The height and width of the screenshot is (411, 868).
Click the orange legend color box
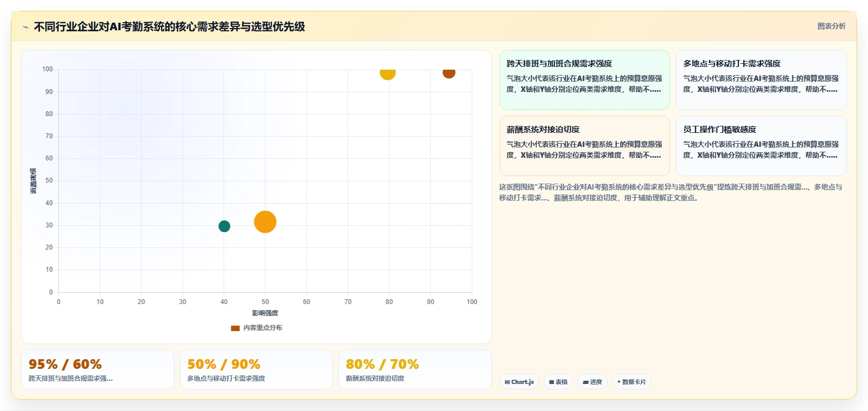235,328
